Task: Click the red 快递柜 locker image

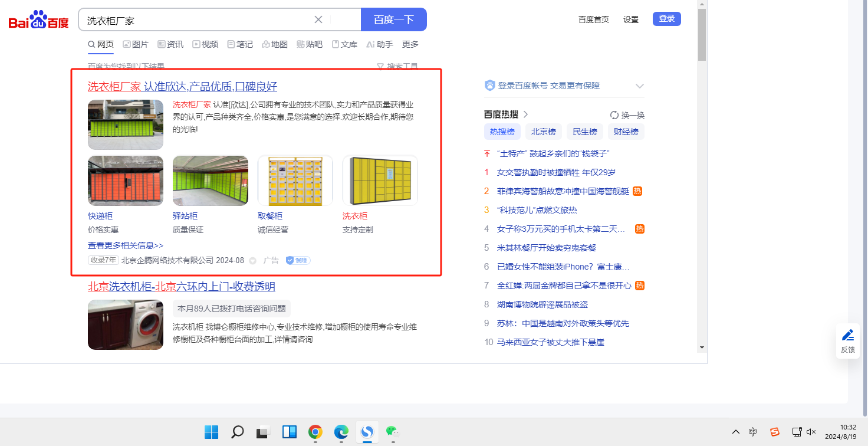Action: point(126,181)
